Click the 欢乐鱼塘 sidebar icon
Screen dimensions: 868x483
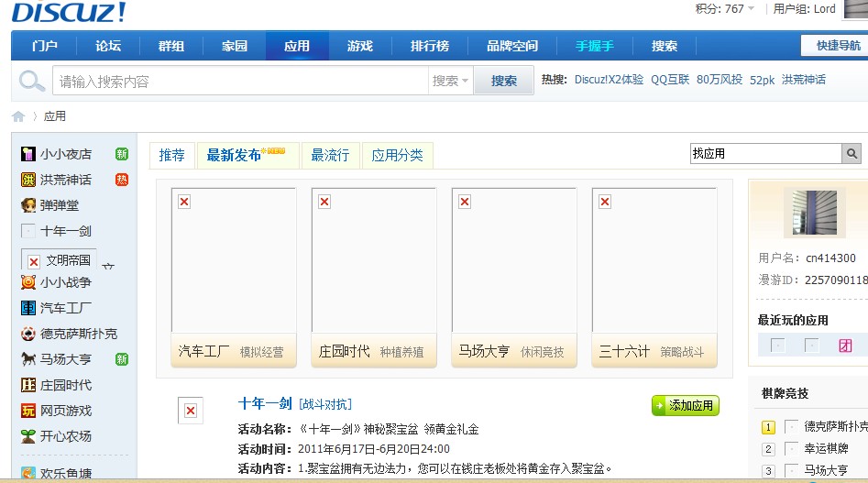(x=27, y=474)
